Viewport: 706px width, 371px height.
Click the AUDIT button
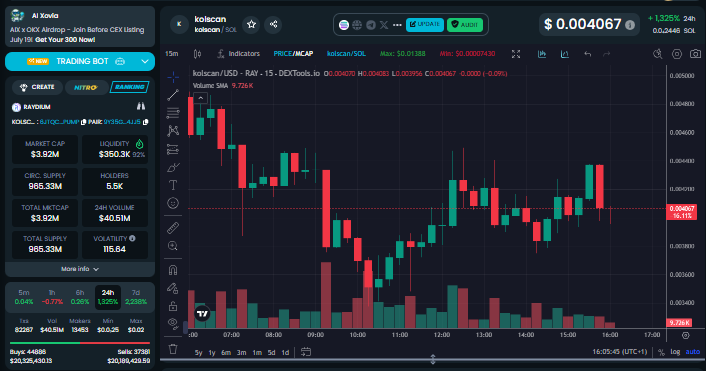tap(465, 25)
